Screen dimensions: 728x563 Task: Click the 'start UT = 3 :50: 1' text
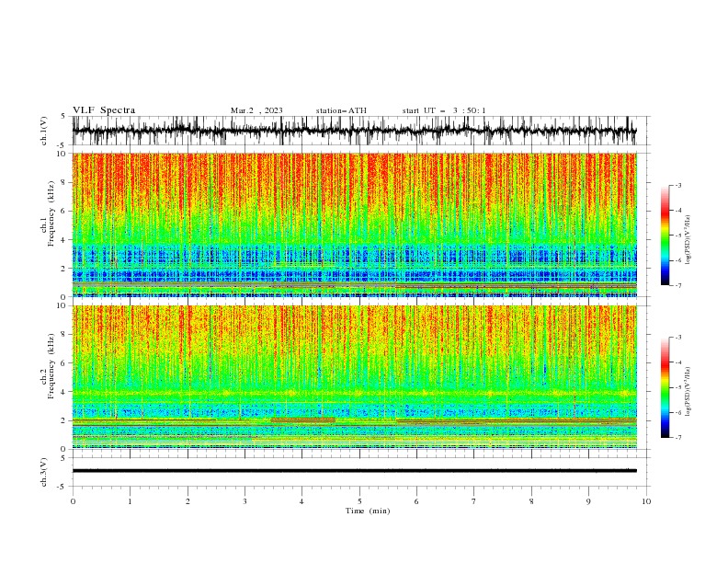(444, 110)
